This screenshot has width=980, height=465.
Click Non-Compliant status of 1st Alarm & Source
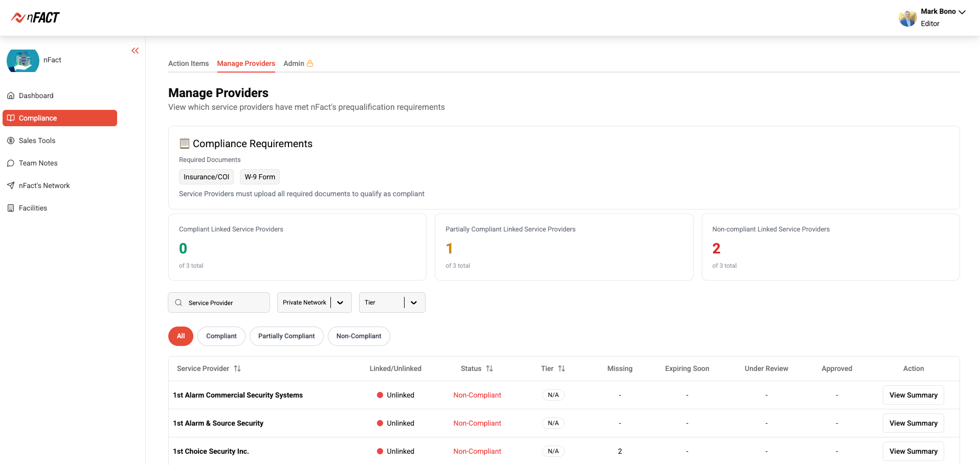point(477,423)
